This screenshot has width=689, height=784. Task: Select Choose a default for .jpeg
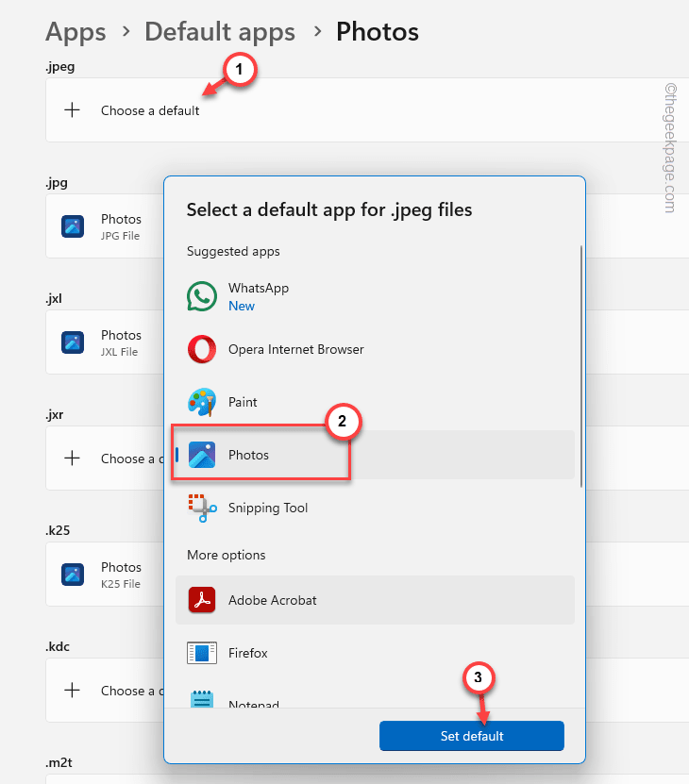click(367, 110)
